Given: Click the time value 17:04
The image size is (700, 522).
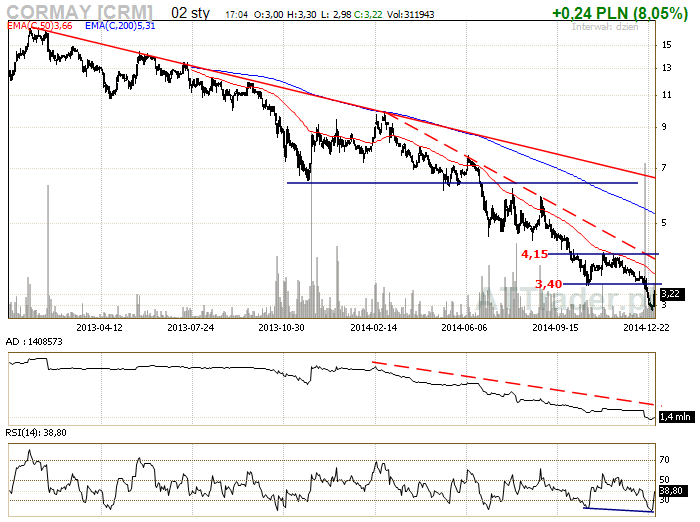Looking at the screenshot, I should (237, 15).
